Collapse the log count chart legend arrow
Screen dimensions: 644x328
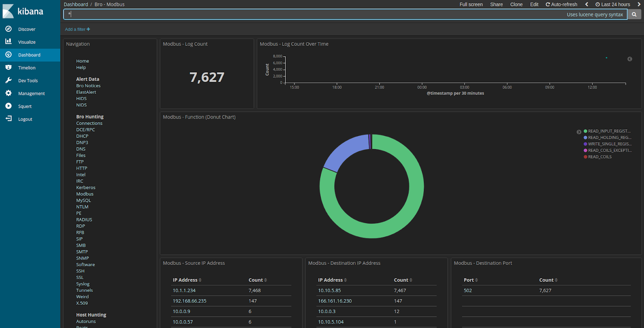(x=630, y=59)
